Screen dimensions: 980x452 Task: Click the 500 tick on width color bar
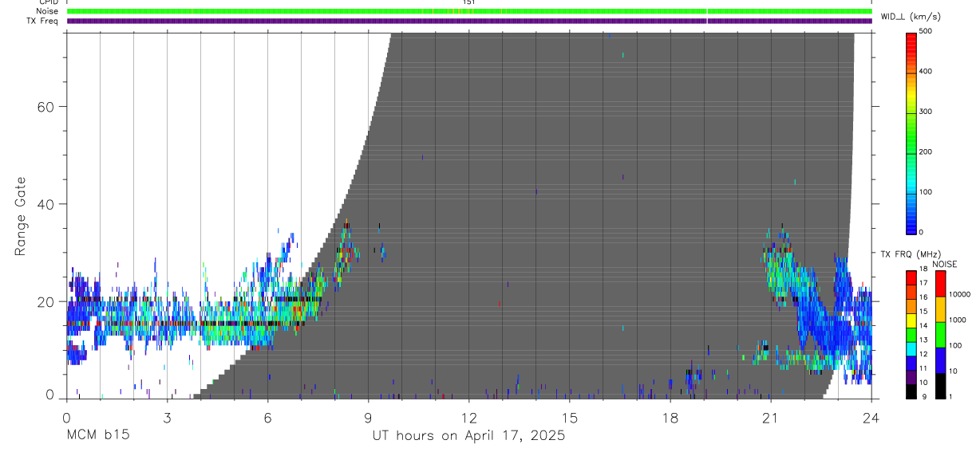click(x=926, y=31)
